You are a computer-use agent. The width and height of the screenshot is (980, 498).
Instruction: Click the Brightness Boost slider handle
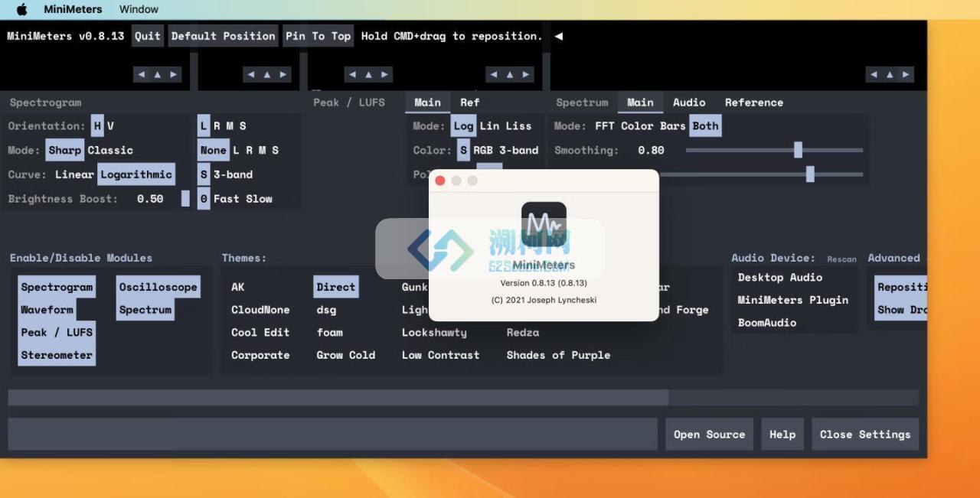[x=185, y=199]
